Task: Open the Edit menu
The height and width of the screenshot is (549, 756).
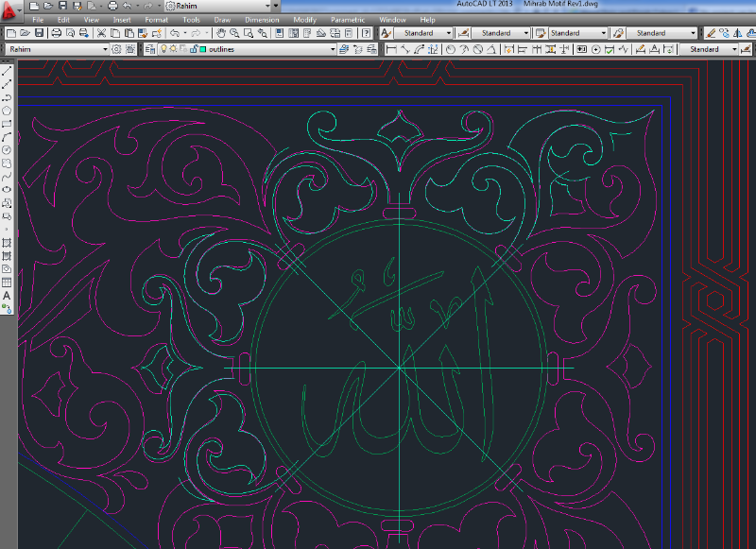Action: tap(63, 20)
